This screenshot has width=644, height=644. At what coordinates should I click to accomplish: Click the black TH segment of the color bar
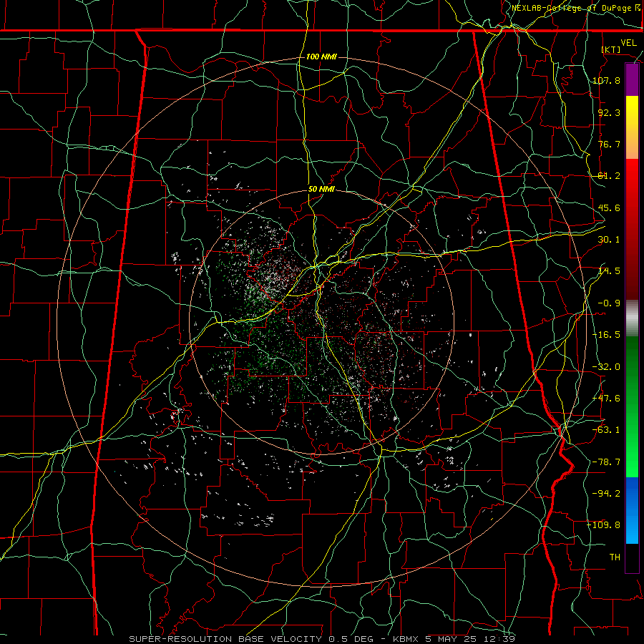pyautogui.click(x=632, y=557)
